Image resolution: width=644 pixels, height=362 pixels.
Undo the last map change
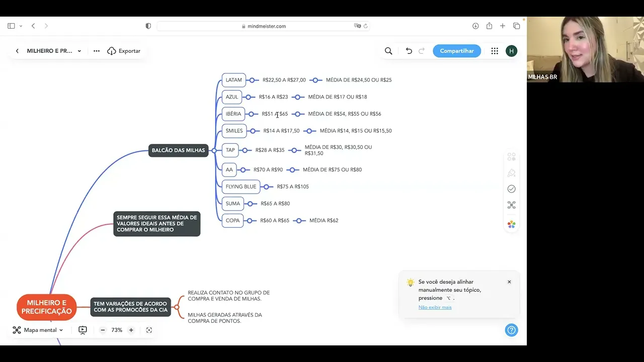click(x=409, y=51)
